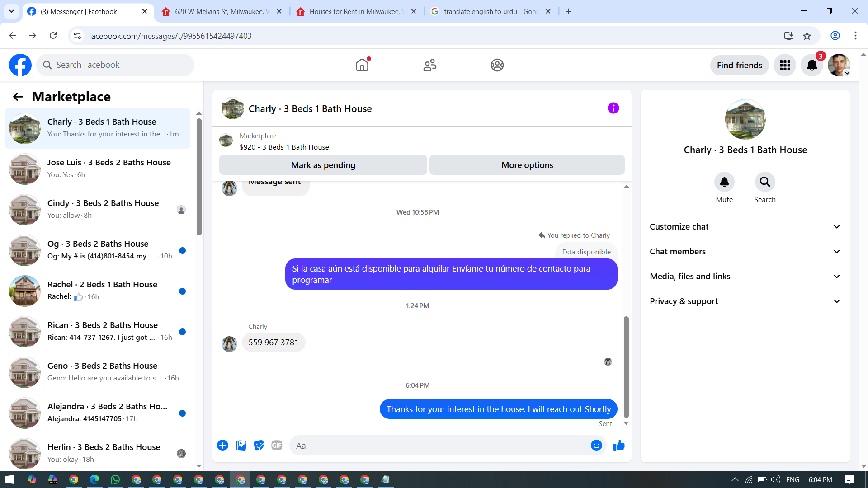Open more actions plus icon in composer
This screenshot has height=488, width=868.
tap(222, 446)
